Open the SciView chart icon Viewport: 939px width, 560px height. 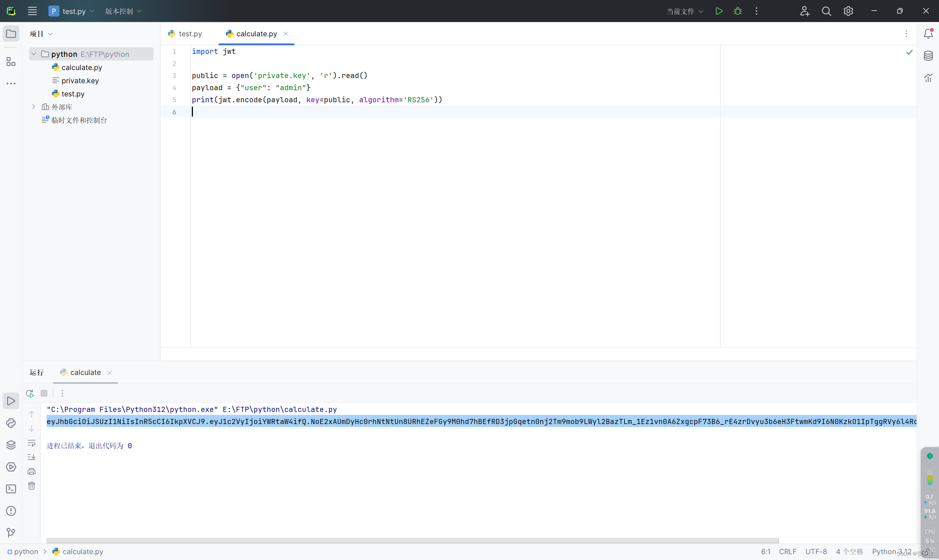pyautogui.click(x=928, y=78)
